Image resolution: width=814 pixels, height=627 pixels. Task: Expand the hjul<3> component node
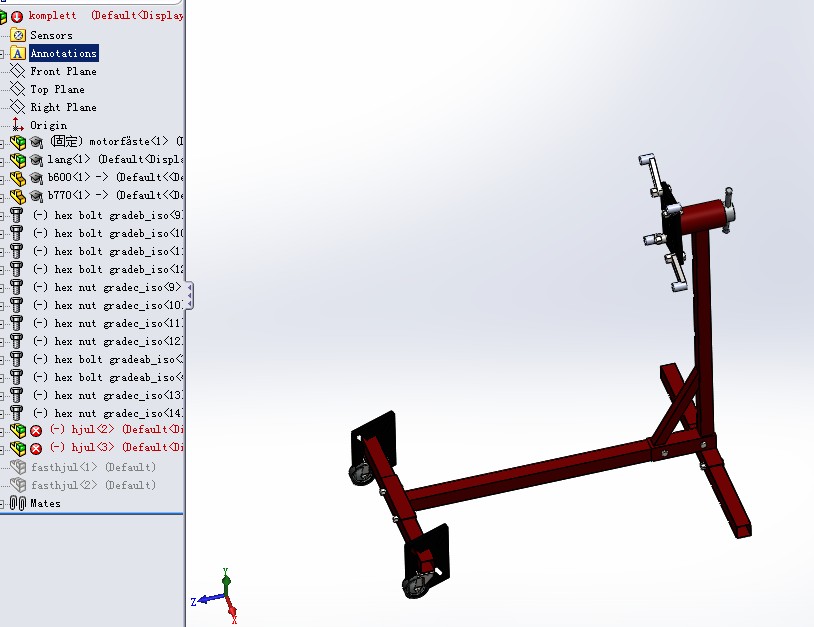click(2, 449)
